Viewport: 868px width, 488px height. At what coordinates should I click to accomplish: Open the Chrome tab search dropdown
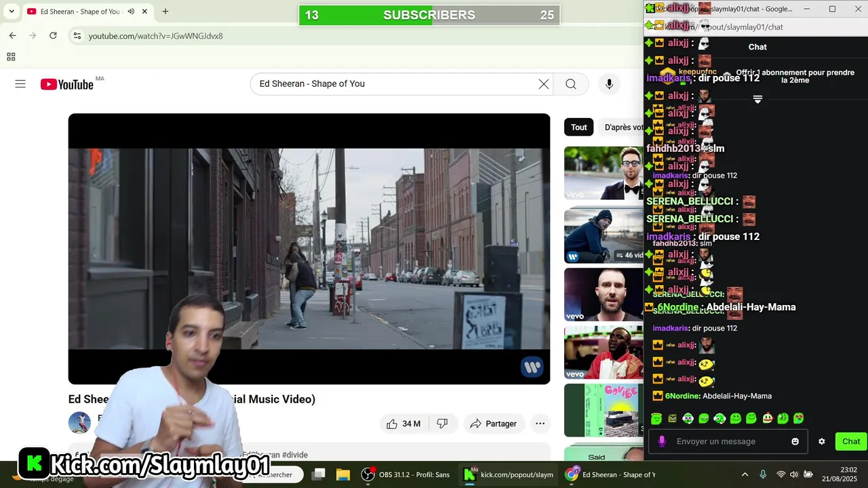tap(11, 12)
